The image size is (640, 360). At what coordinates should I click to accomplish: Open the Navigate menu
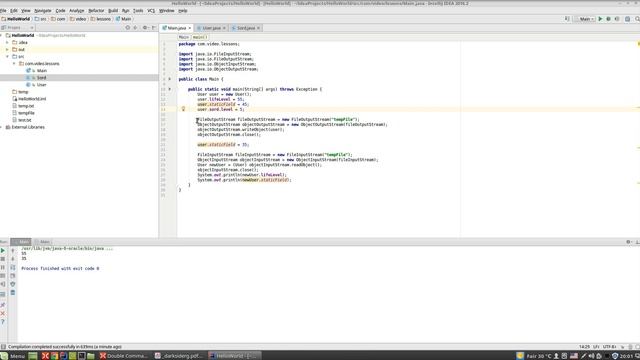tap(42, 11)
